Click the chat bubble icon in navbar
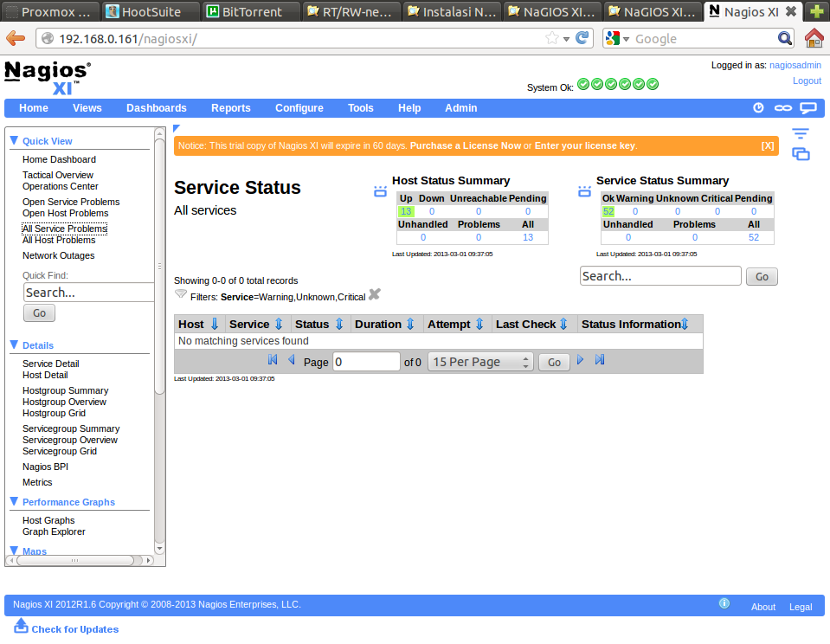Viewport: 830px width, 644px height. tap(808, 108)
